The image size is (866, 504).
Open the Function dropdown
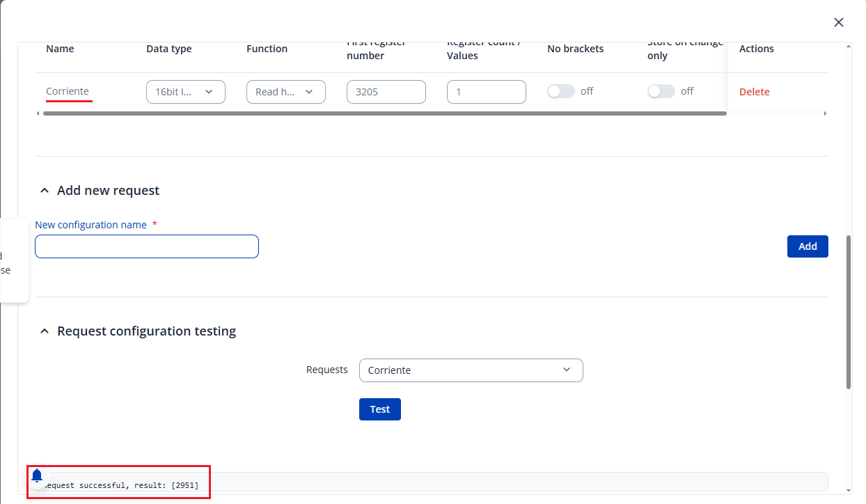[285, 92]
